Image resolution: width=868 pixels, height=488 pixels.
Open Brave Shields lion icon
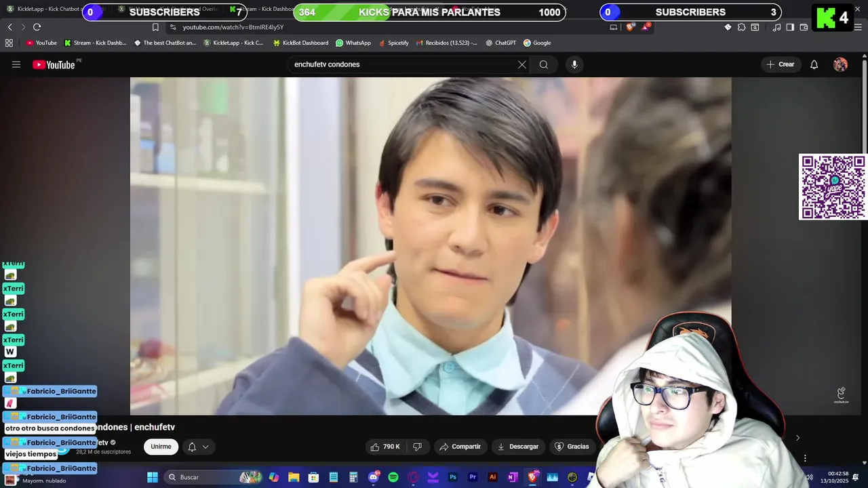coord(631,27)
